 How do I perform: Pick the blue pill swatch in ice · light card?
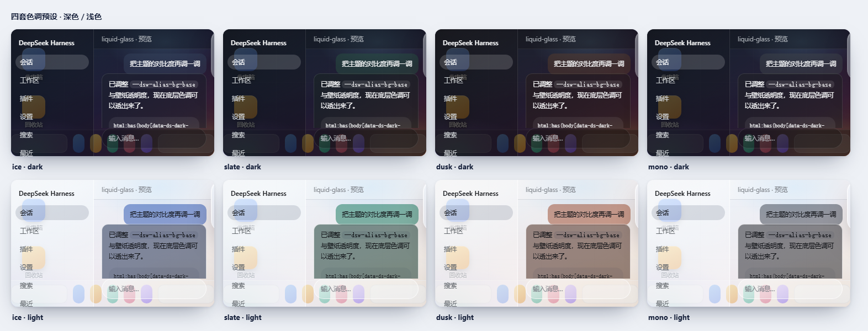pos(78,293)
